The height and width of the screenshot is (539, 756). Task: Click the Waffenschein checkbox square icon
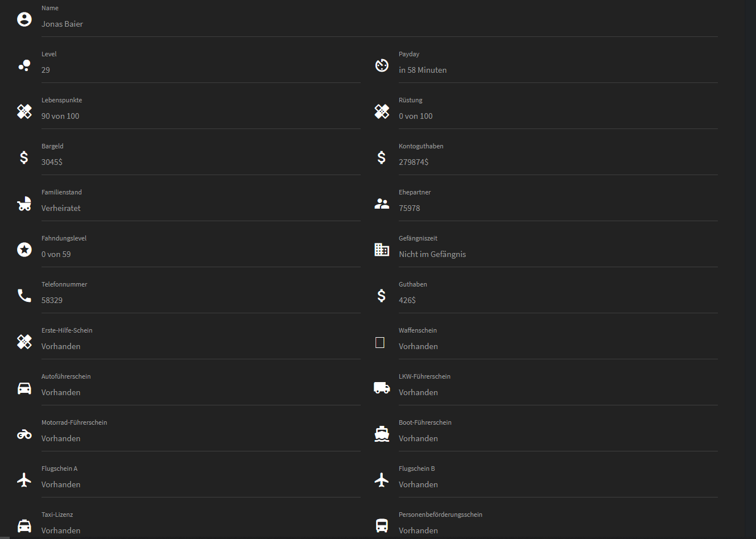[x=381, y=342]
